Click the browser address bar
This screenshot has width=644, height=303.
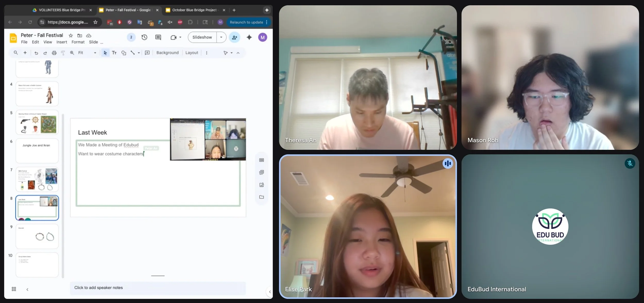(68, 22)
